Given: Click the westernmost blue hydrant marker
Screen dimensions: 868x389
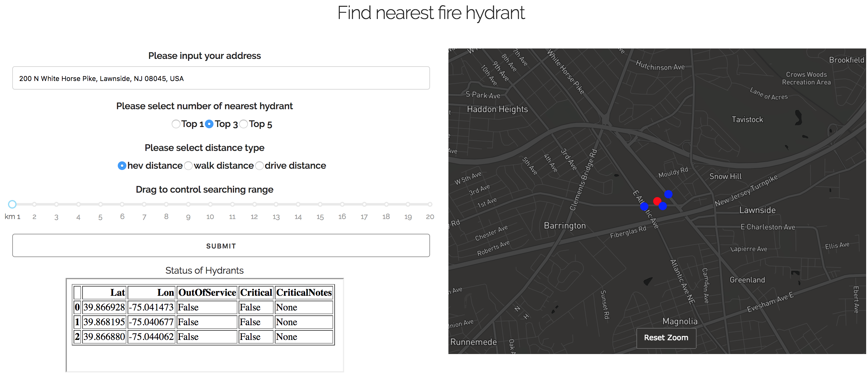Looking at the screenshot, I should coord(644,206).
